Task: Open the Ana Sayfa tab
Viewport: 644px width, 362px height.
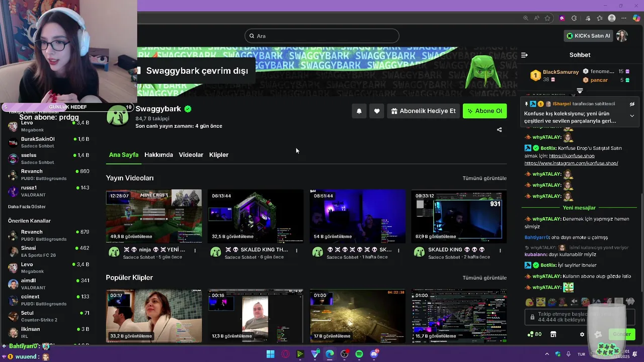Action: point(124,155)
